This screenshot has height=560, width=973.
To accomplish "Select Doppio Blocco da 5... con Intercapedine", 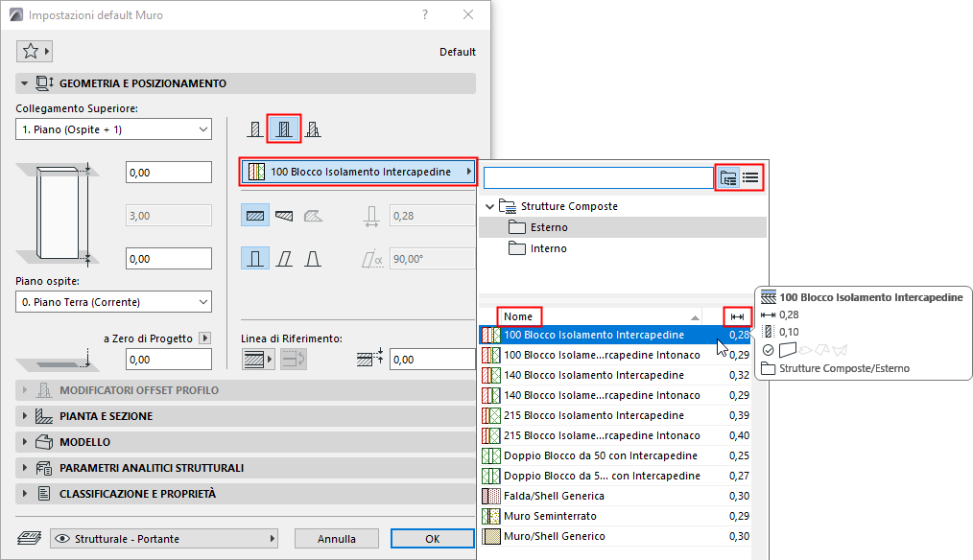I will pyautogui.click(x=616, y=476).
